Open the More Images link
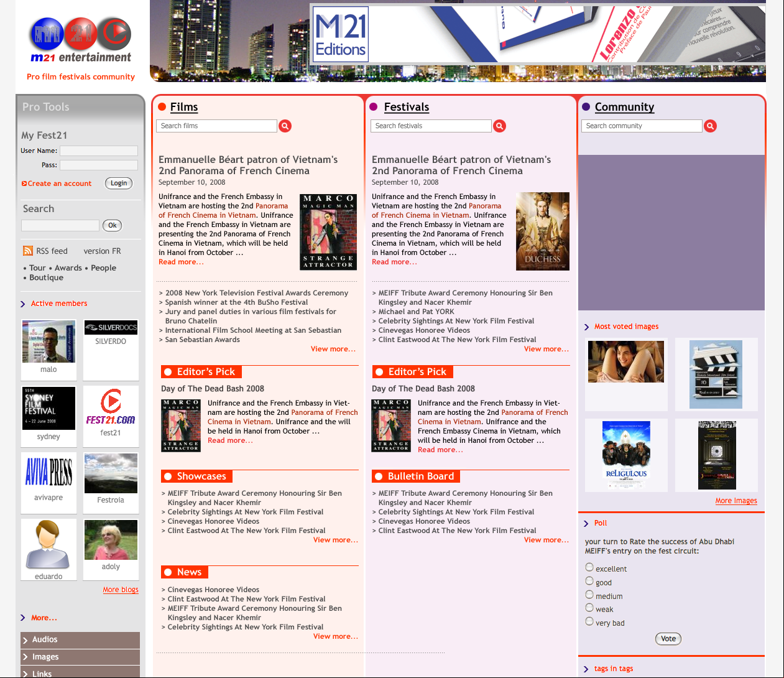Viewport: 784px width, 678px height. [736, 501]
